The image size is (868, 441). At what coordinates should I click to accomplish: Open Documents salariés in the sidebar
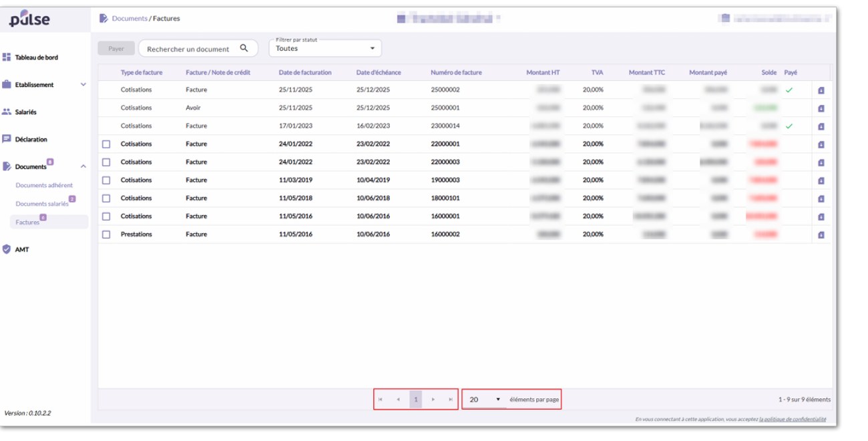point(42,204)
